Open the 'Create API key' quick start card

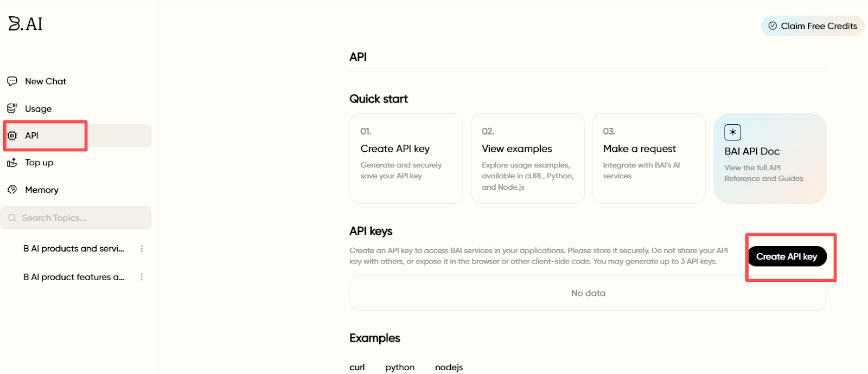(x=406, y=158)
